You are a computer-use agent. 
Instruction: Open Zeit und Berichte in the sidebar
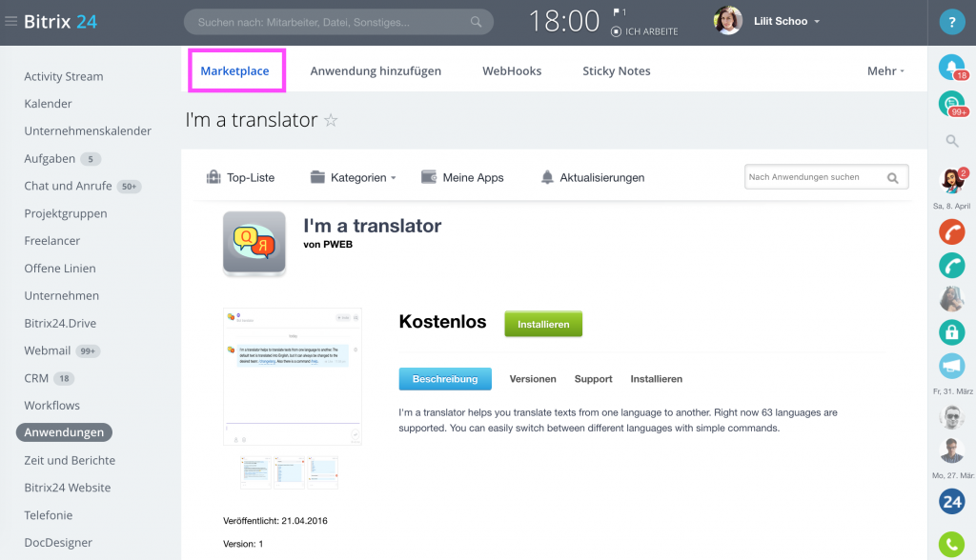click(x=70, y=460)
